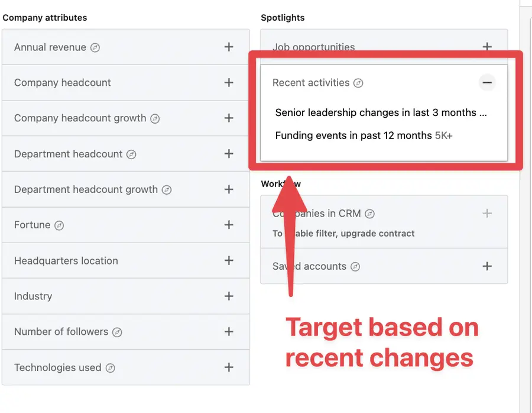This screenshot has width=532, height=413.
Task: Add the Annual revenue filter with plus icon
Action: tap(229, 47)
